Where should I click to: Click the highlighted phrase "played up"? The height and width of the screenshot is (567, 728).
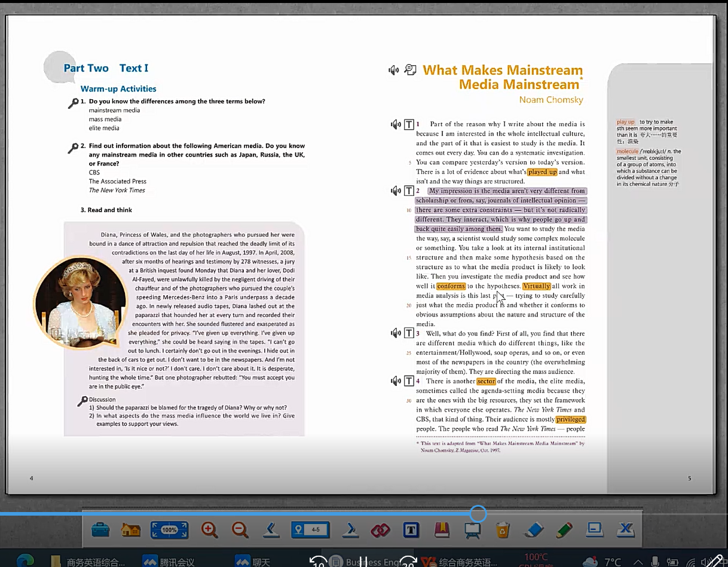coord(542,172)
